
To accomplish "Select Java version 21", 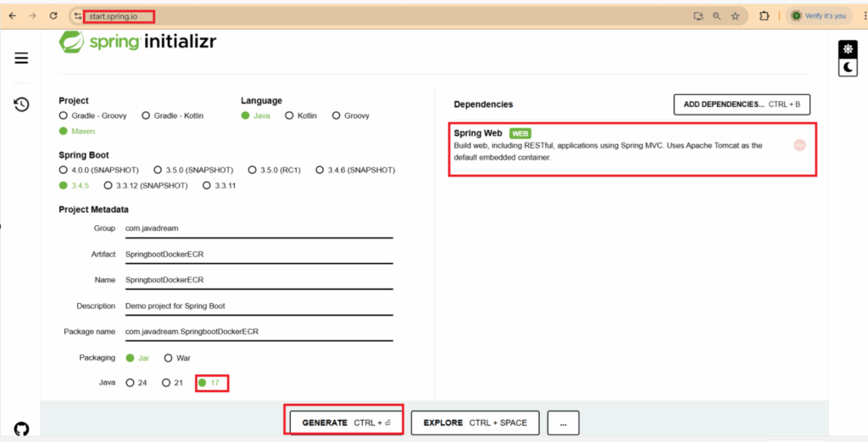I will [x=172, y=383].
